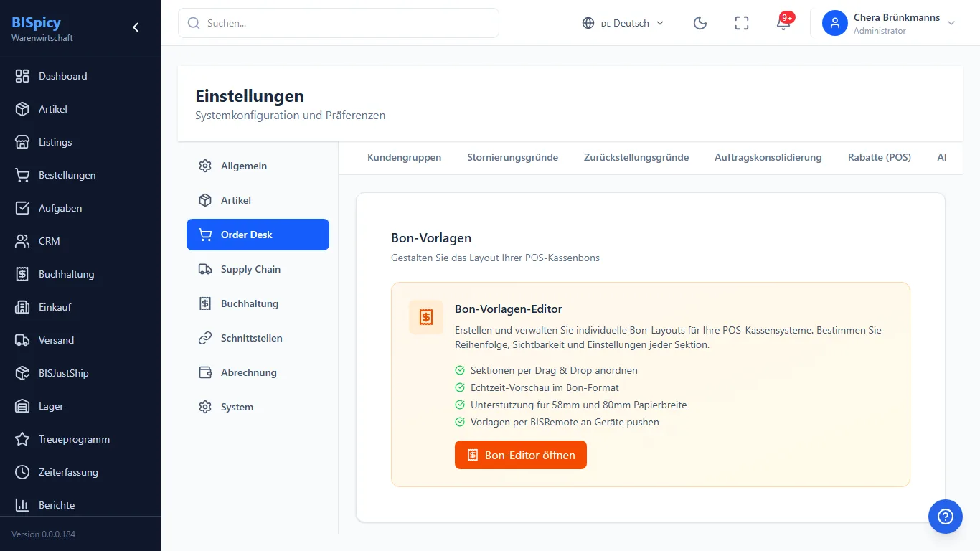The image size is (980, 551).
Task: Collapse the sidebar with the chevron
Action: [136, 27]
